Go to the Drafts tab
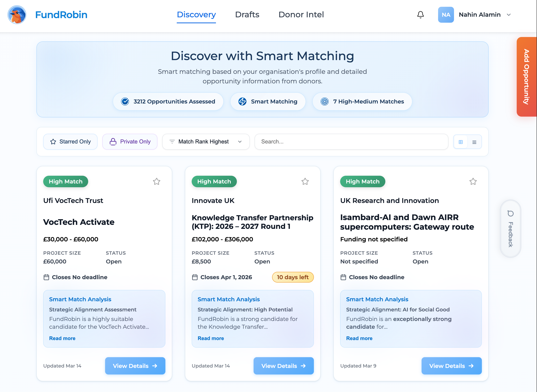537x392 pixels. pyautogui.click(x=247, y=15)
